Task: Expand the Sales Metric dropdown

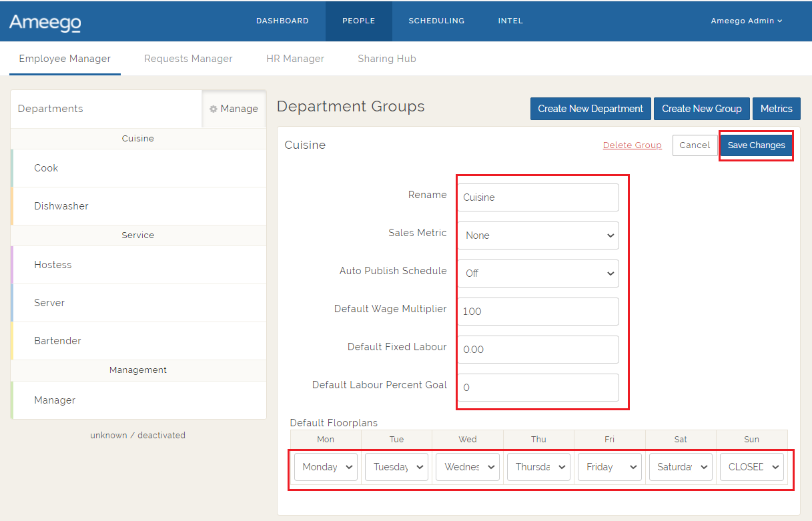Action: click(x=538, y=235)
